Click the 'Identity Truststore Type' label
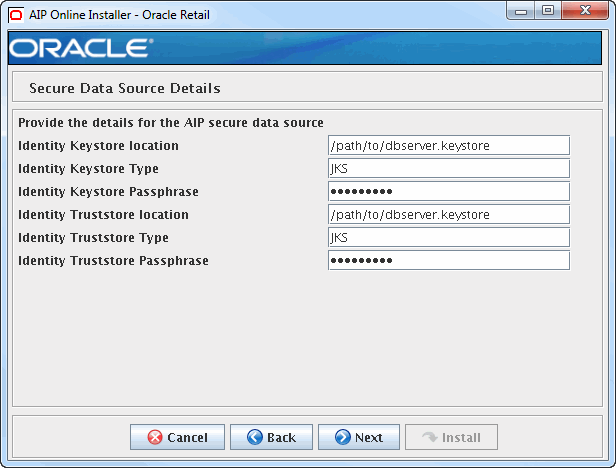 coord(94,238)
